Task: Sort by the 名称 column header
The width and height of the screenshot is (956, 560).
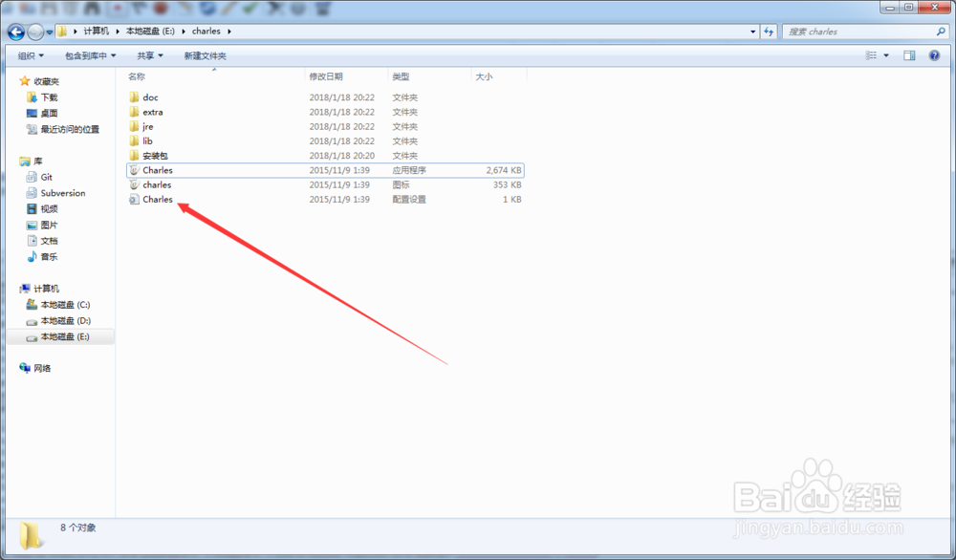Action: coord(137,76)
